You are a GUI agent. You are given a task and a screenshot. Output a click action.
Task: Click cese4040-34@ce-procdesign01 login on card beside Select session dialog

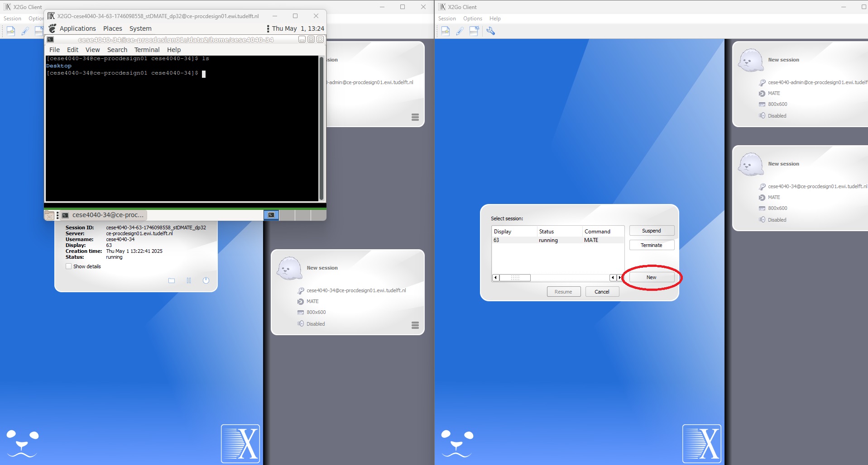pyautogui.click(x=817, y=186)
